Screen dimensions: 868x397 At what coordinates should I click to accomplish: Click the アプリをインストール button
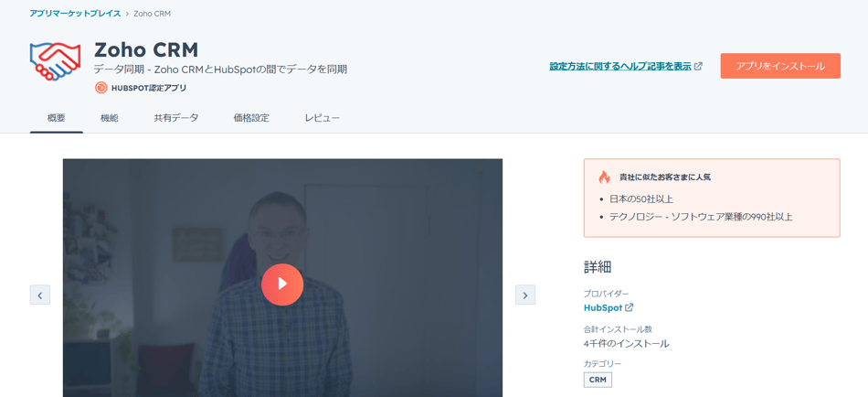pyautogui.click(x=780, y=66)
